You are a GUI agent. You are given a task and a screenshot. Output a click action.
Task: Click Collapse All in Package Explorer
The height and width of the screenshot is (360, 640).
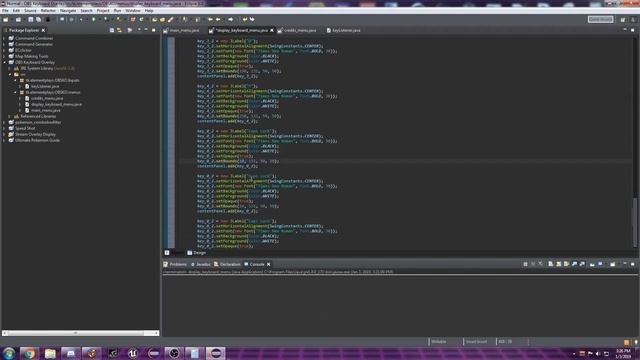coord(112,30)
